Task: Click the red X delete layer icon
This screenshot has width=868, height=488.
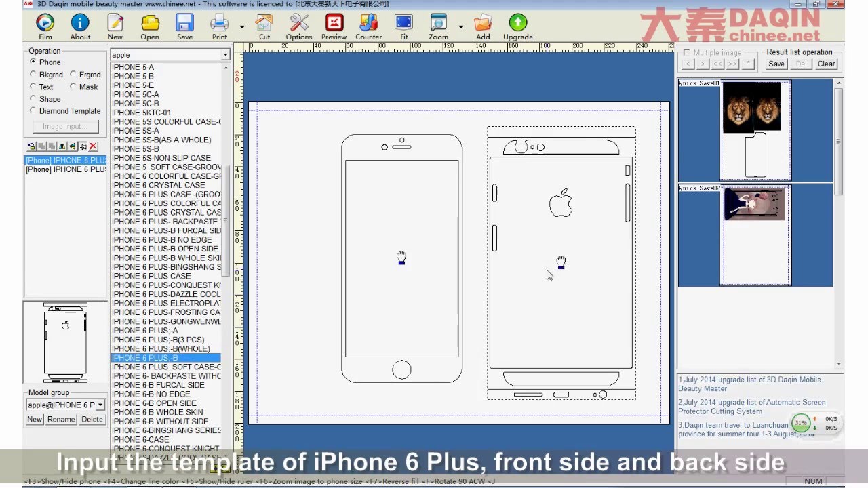Action: [93, 146]
